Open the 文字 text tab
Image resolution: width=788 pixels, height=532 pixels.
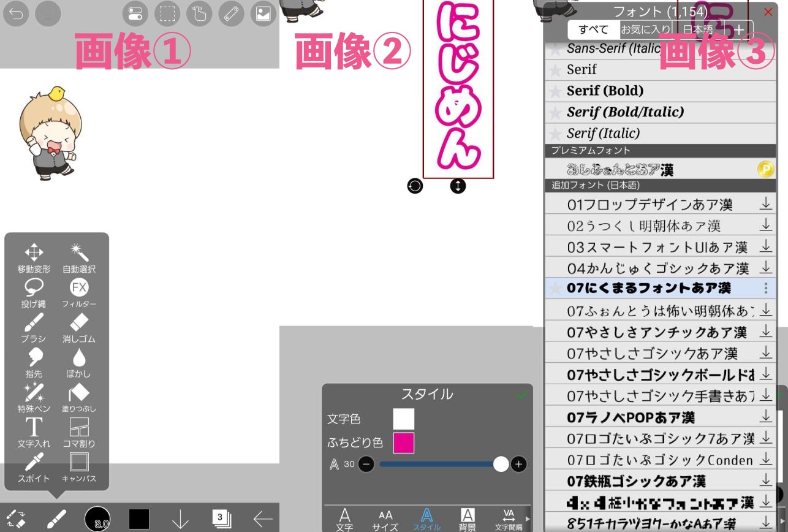pyautogui.click(x=344, y=519)
